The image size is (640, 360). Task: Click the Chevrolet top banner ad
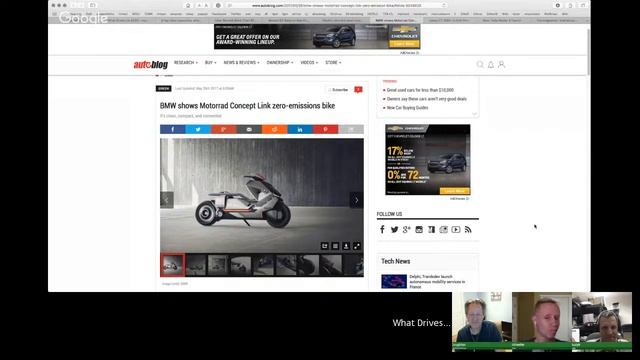click(x=317, y=37)
